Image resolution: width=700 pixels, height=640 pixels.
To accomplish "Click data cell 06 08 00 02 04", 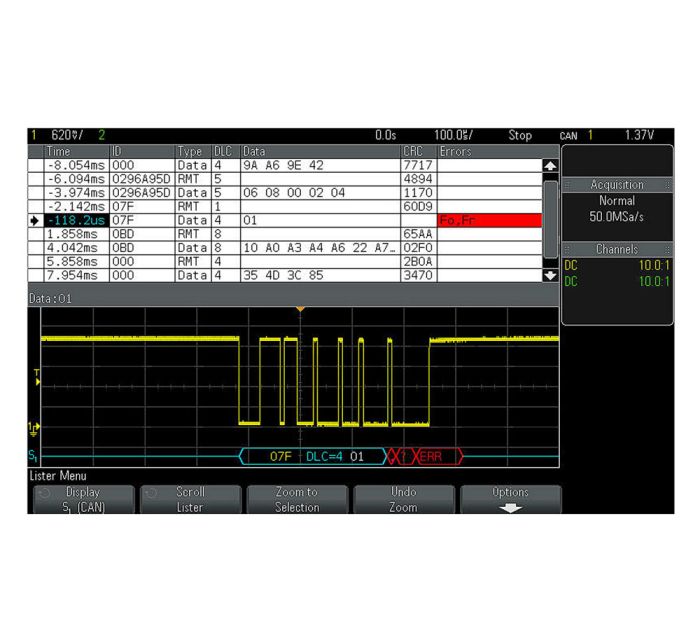I will [320, 193].
